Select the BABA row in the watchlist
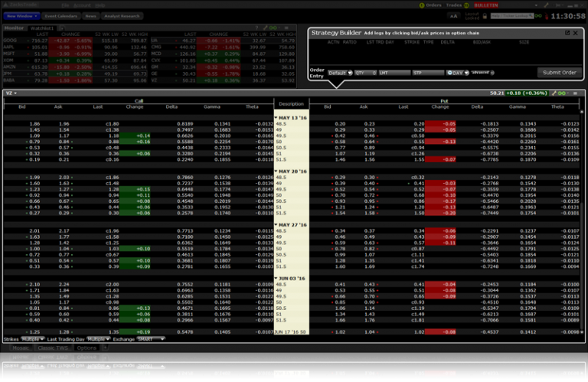 [74, 80]
